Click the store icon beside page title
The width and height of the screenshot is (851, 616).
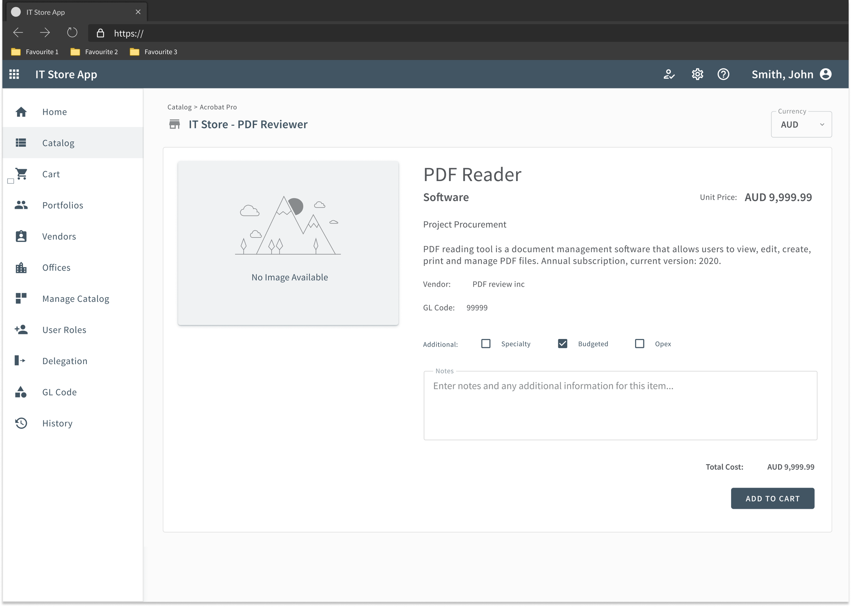click(x=175, y=124)
